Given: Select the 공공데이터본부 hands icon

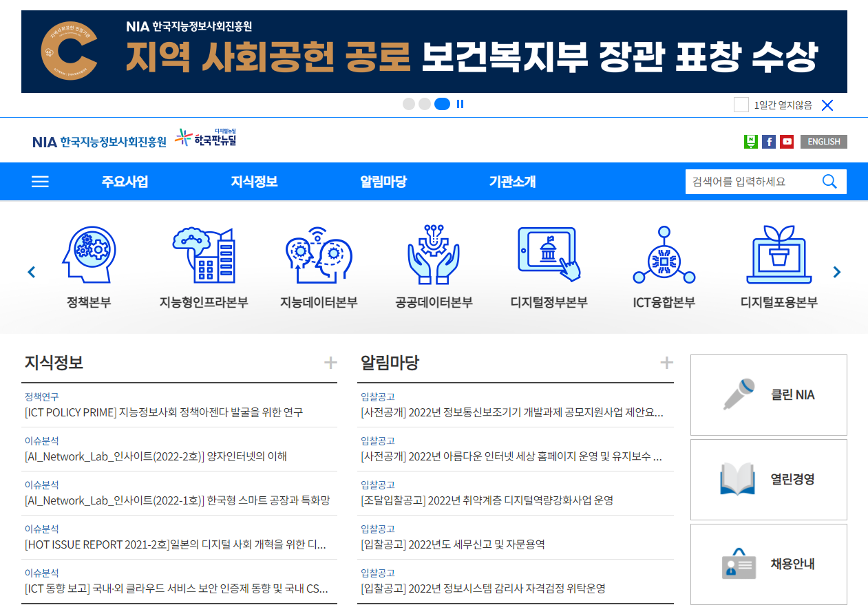Looking at the screenshot, I should (x=433, y=255).
